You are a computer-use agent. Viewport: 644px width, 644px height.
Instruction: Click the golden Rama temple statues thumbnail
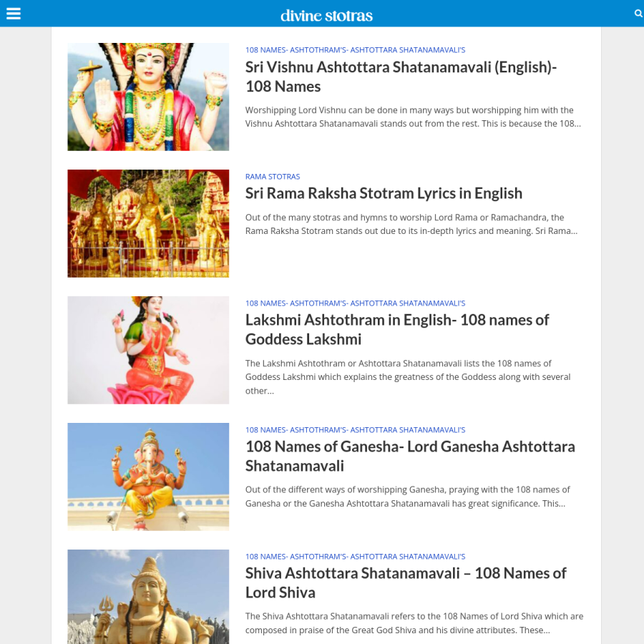(148, 223)
